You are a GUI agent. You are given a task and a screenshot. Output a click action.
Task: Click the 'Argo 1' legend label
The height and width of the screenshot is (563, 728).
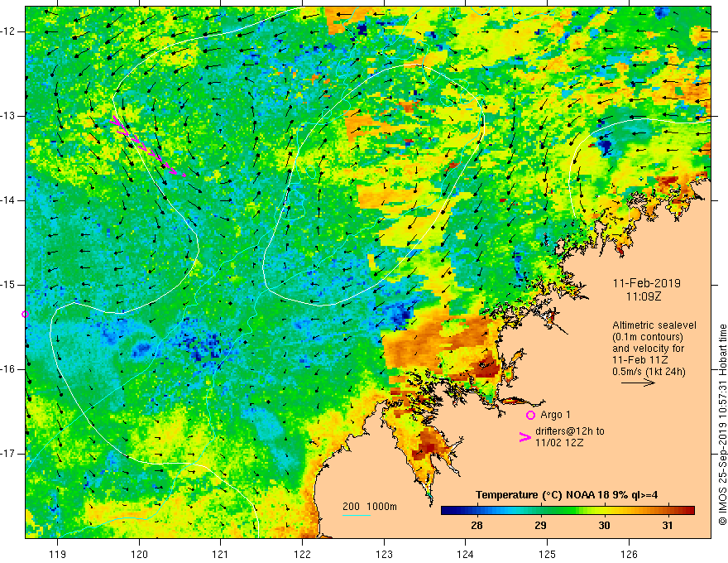pos(555,415)
